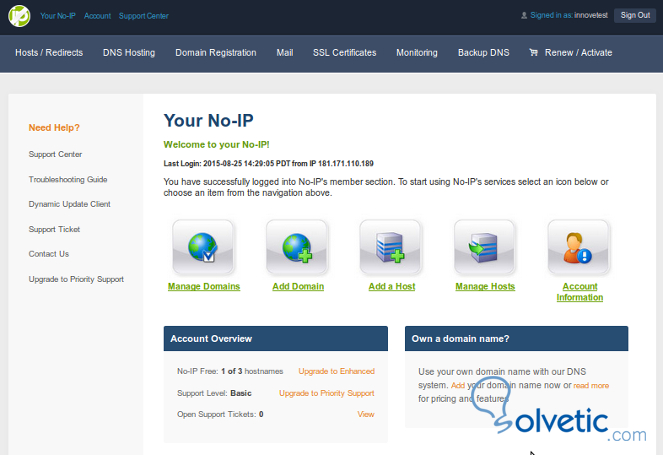The image size is (663, 455).
Task: Click the Own a domain name? header
Action: pyautogui.click(x=516, y=339)
